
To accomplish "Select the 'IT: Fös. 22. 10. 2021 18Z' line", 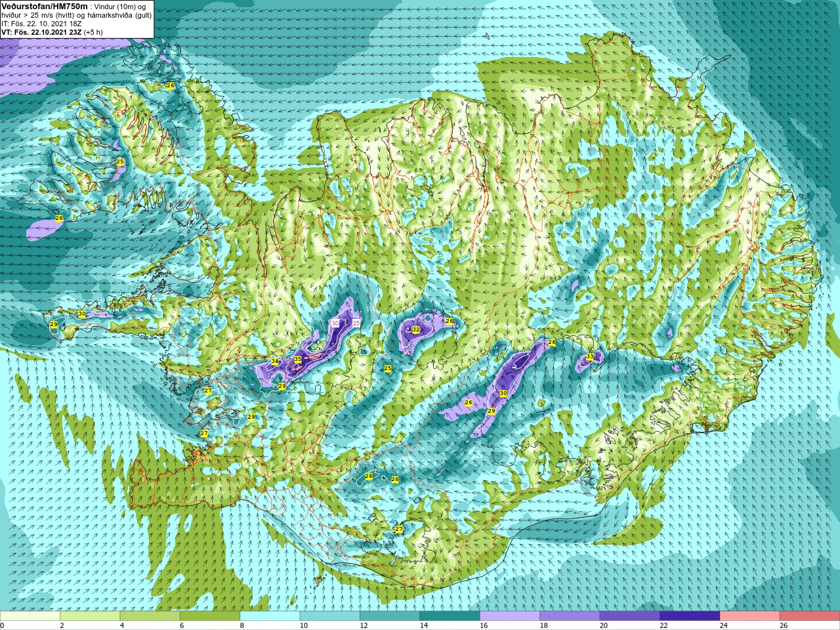I will coord(41,23).
